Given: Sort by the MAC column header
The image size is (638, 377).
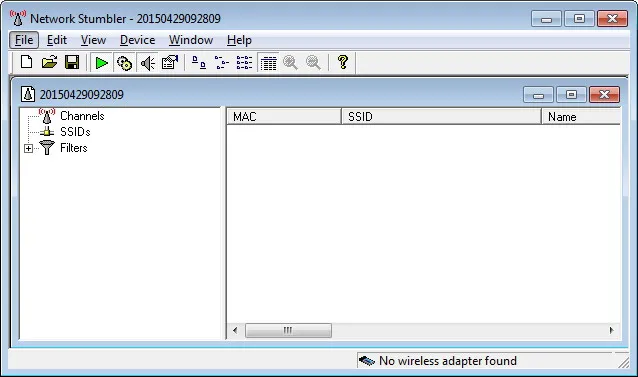Looking at the screenshot, I should point(284,117).
